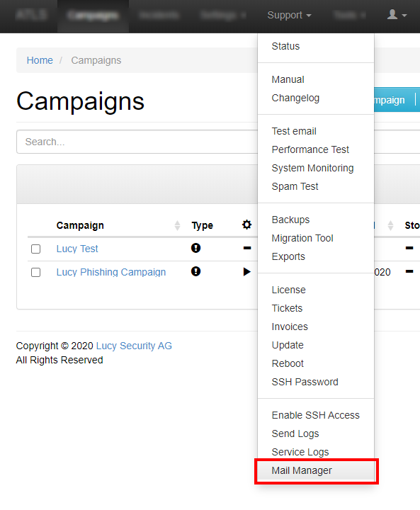
Task: Open the Lucy Phishing Campaign link
Action: 111,272
